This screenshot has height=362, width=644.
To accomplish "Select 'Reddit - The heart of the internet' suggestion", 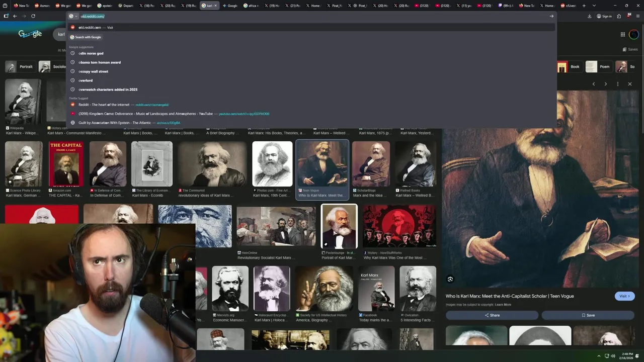I will [311, 105].
